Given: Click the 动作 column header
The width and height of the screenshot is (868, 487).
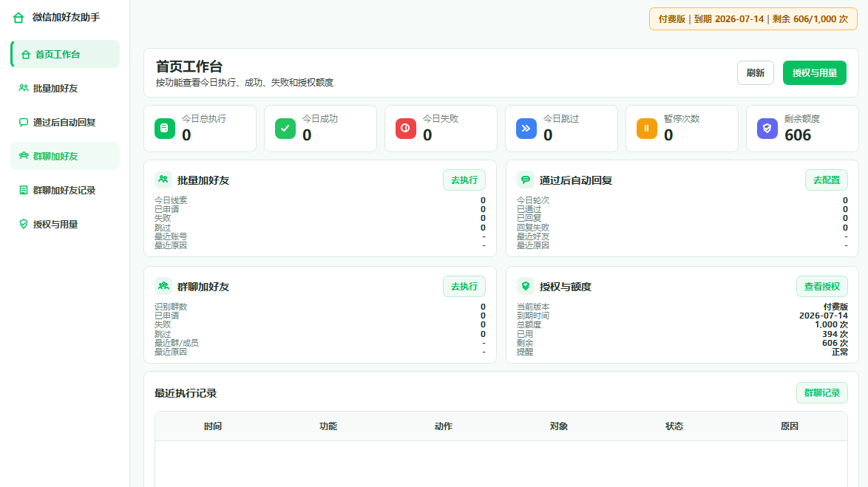Looking at the screenshot, I should coord(444,426).
